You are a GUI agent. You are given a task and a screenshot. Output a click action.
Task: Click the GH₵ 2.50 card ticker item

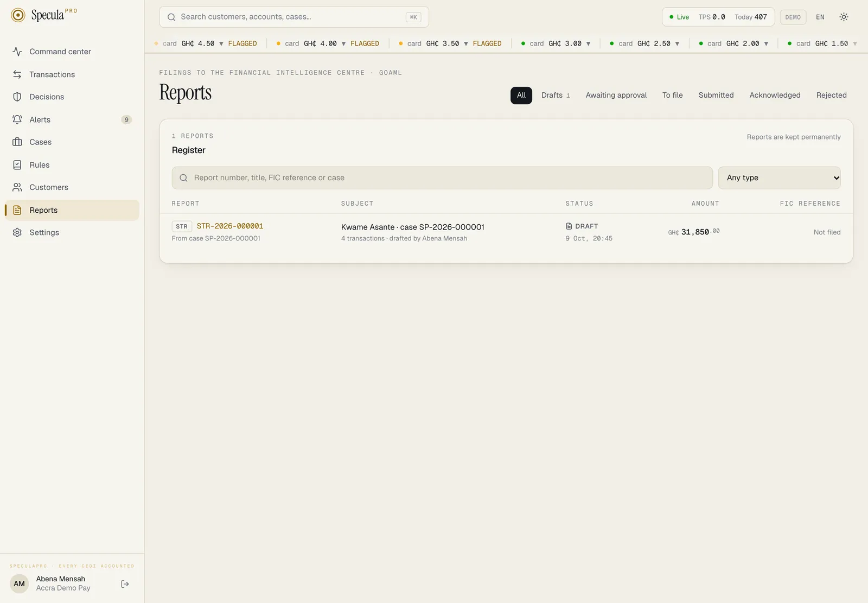pyautogui.click(x=644, y=43)
